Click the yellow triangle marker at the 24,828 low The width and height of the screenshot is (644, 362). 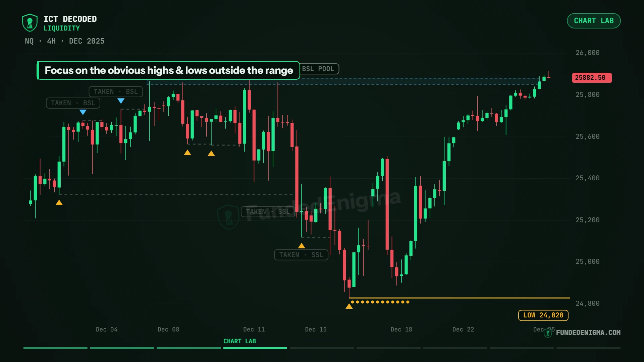pos(349,306)
